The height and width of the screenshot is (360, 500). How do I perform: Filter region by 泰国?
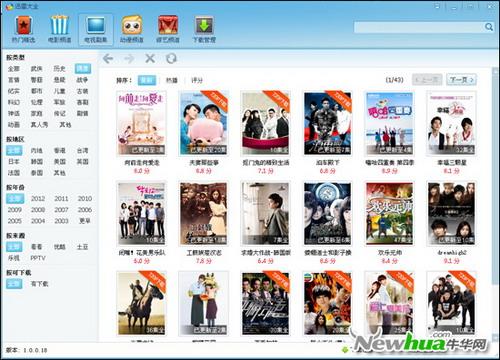(x=37, y=173)
